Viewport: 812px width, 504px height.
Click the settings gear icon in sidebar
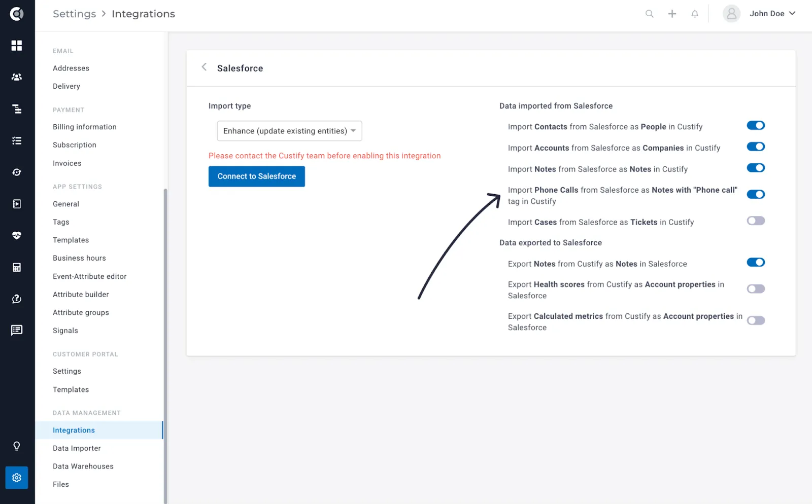pos(17,478)
